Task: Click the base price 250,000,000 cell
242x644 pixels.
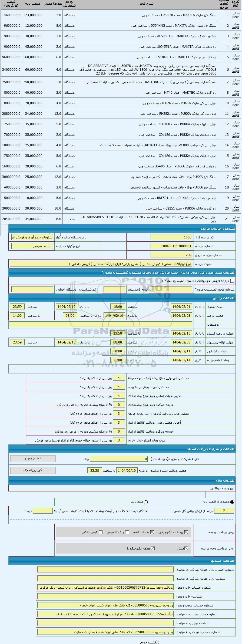Action: [x=33, y=82]
